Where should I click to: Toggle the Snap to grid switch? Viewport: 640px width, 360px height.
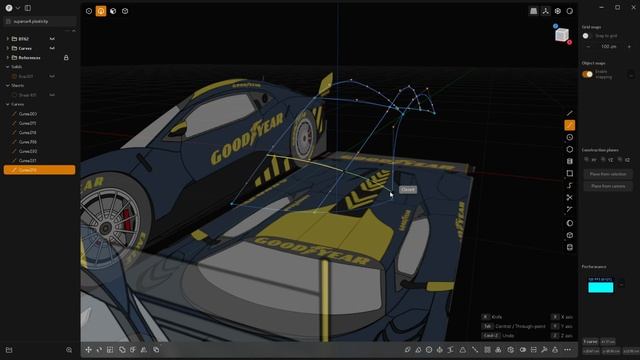tap(587, 36)
